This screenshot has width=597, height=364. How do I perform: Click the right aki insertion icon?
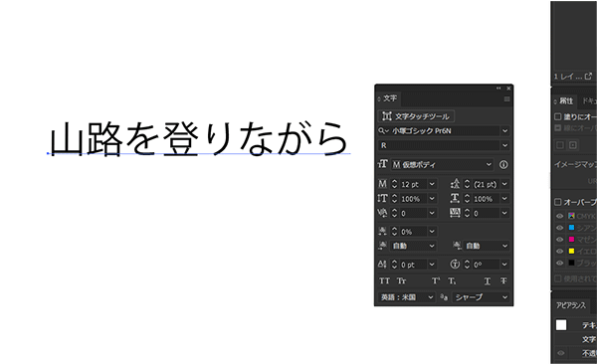pos(457,246)
